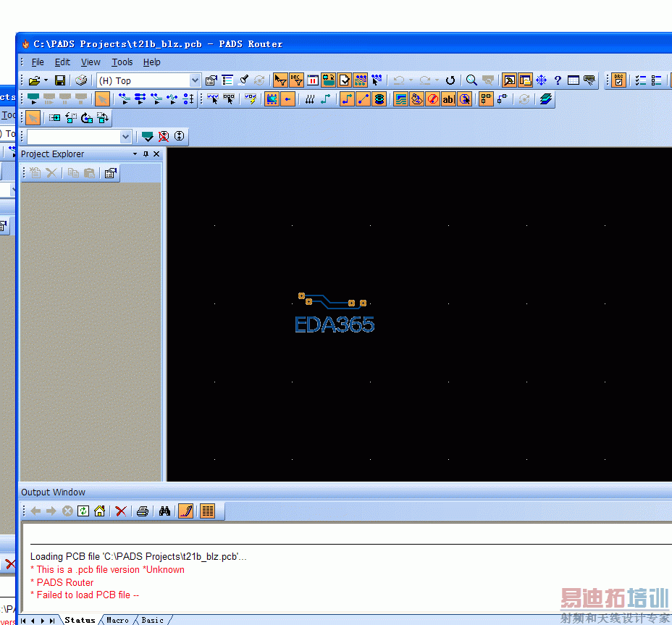Image resolution: width=672 pixels, height=625 pixels.
Task: Toggle the DRC checkbox toolbar button
Action: pyautogui.click(x=619, y=80)
